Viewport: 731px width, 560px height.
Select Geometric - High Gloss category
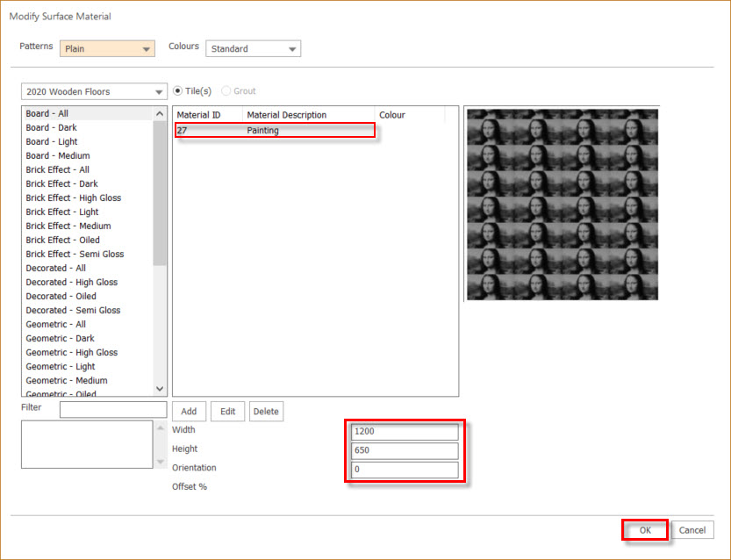pos(88,353)
